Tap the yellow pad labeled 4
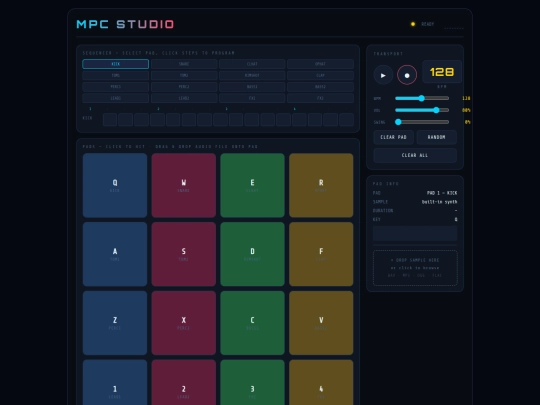Viewport: 540px width, 405px height. coord(321,383)
